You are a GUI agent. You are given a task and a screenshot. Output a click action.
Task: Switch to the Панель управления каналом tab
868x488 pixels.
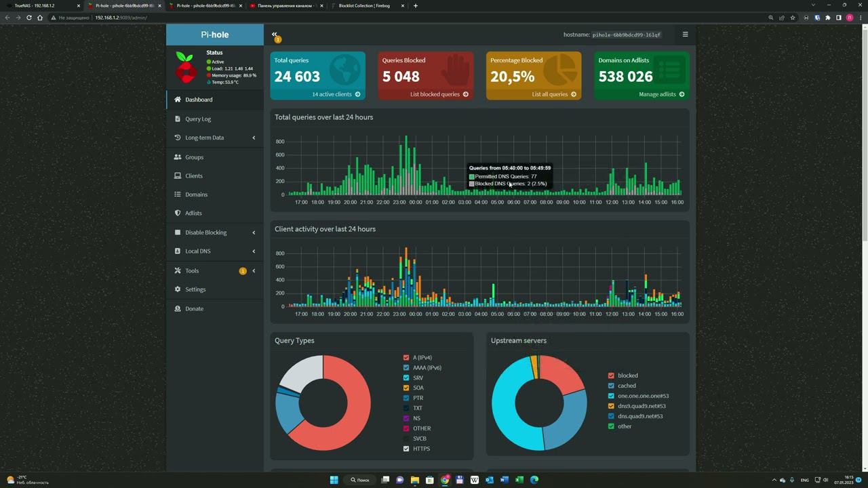[286, 5]
